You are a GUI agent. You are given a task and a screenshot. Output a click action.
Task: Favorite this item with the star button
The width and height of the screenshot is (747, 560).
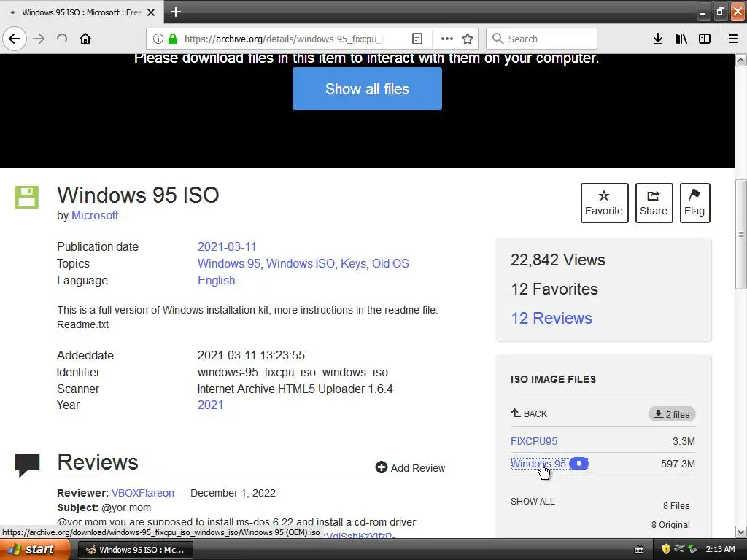pyautogui.click(x=604, y=203)
